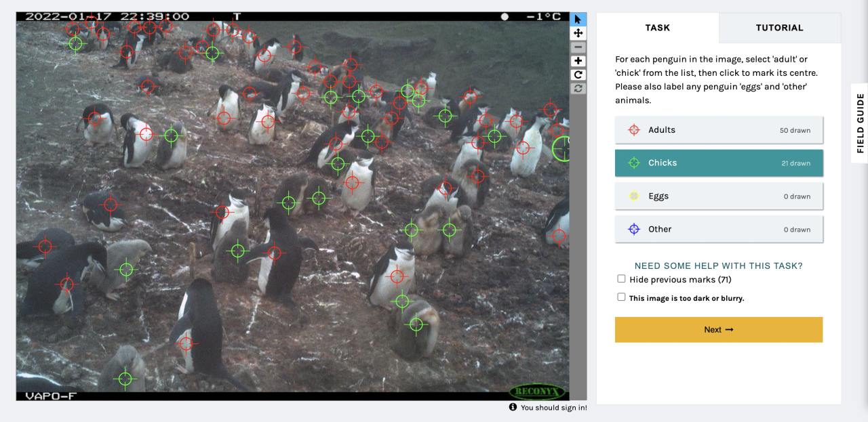This screenshot has width=868, height=422.
Task: Click the info icon beside the sign-in notice
Action: click(x=513, y=407)
